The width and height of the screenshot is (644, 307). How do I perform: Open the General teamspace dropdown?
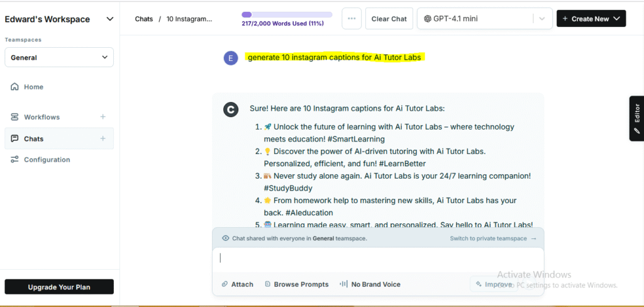coord(59,57)
